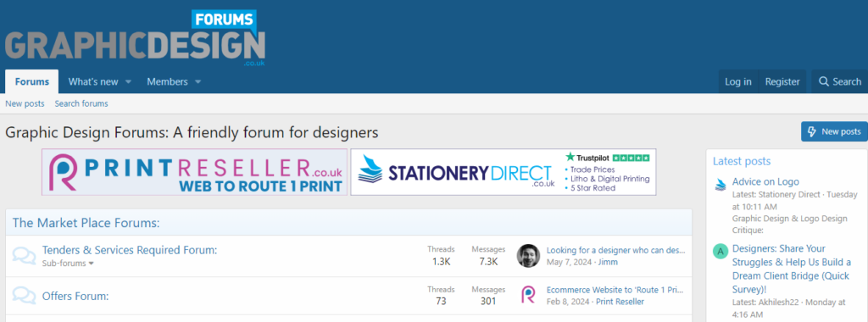Viewport: 868px width, 322px height.
Task: Open the Offers Forum link
Action: click(75, 296)
